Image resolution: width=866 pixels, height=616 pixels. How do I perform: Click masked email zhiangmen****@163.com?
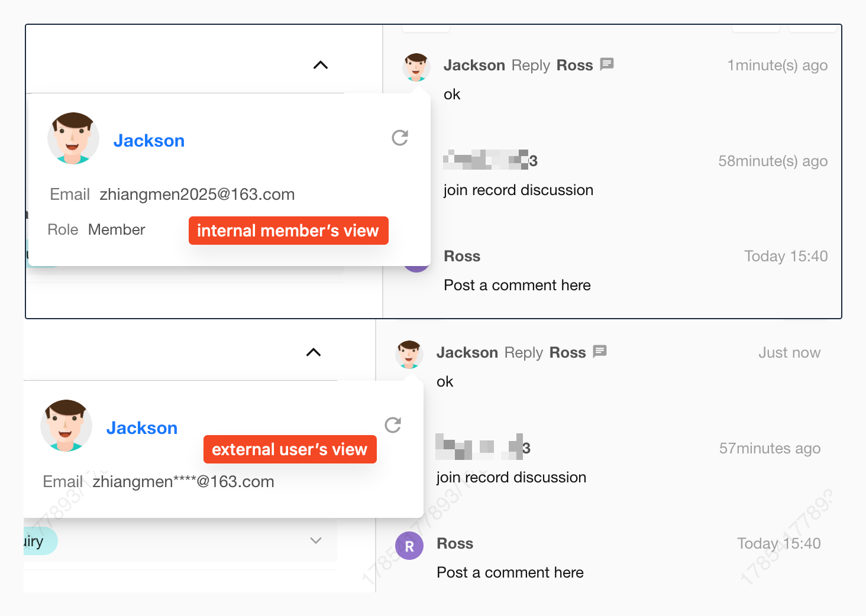point(183,482)
